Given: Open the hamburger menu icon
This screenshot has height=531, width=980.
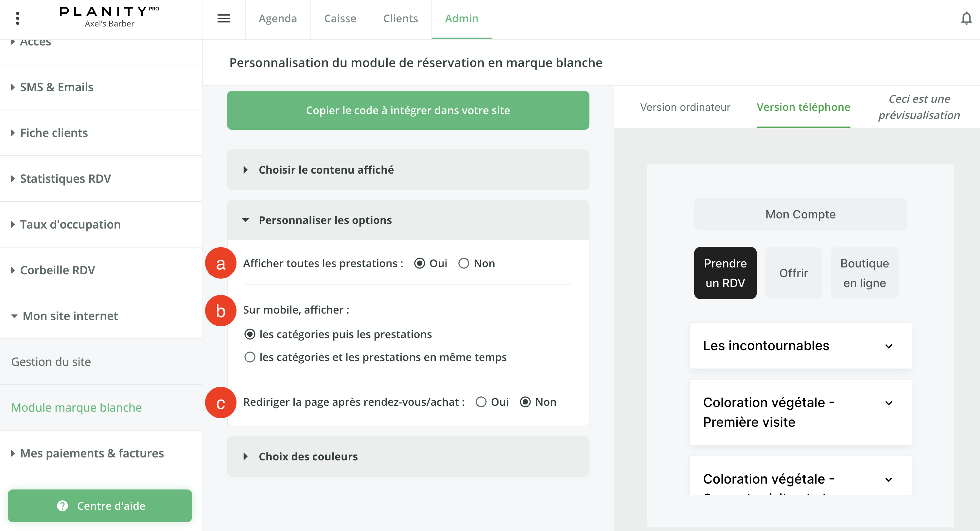Looking at the screenshot, I should (223, 18).
